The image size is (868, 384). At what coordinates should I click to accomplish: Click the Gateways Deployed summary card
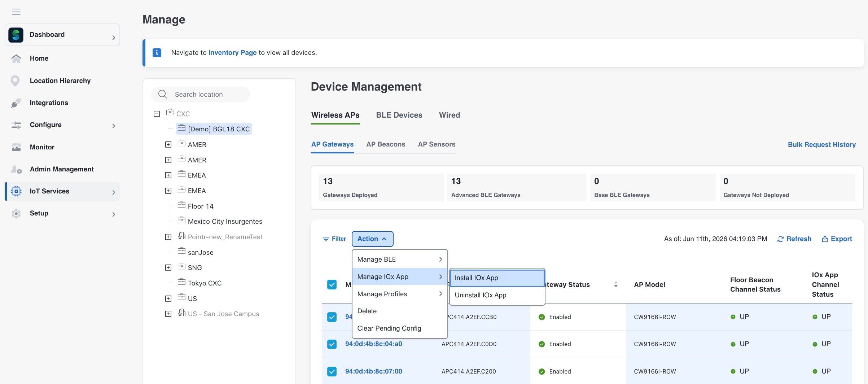pyautogui.click(x=381, y=188)
